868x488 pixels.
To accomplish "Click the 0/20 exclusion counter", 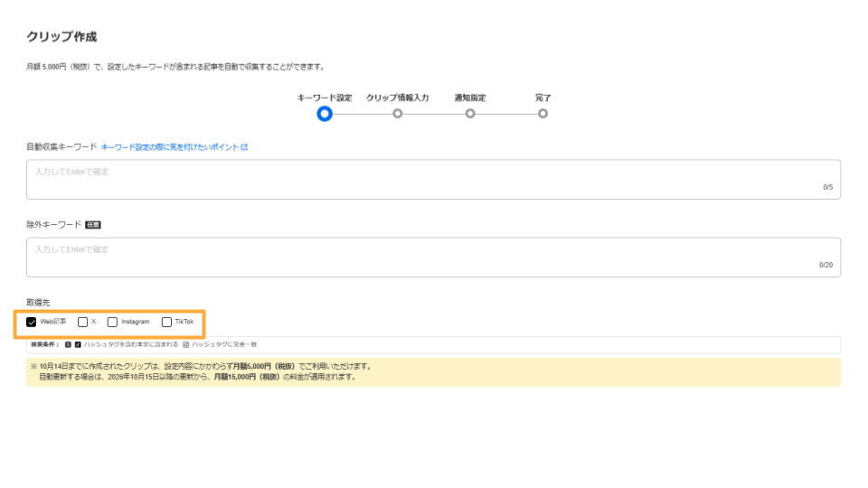I will point(826,265).
